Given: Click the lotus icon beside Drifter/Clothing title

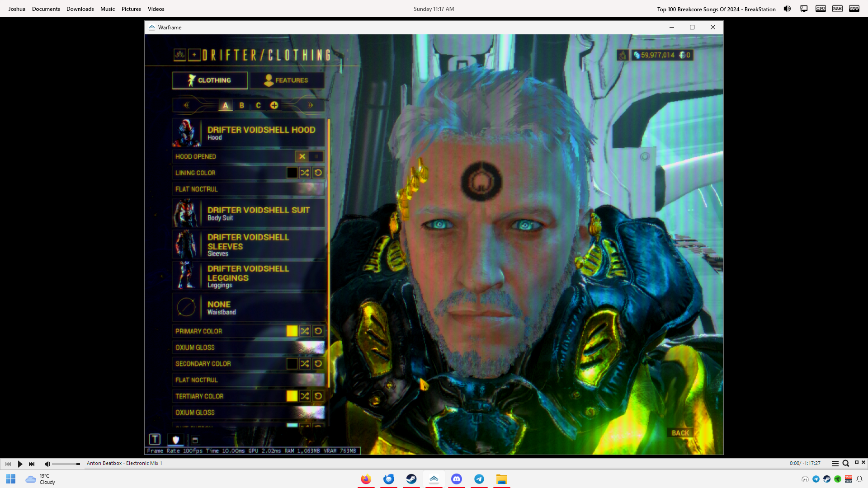Looking at the screenshot, I should (x=180, y=55).
